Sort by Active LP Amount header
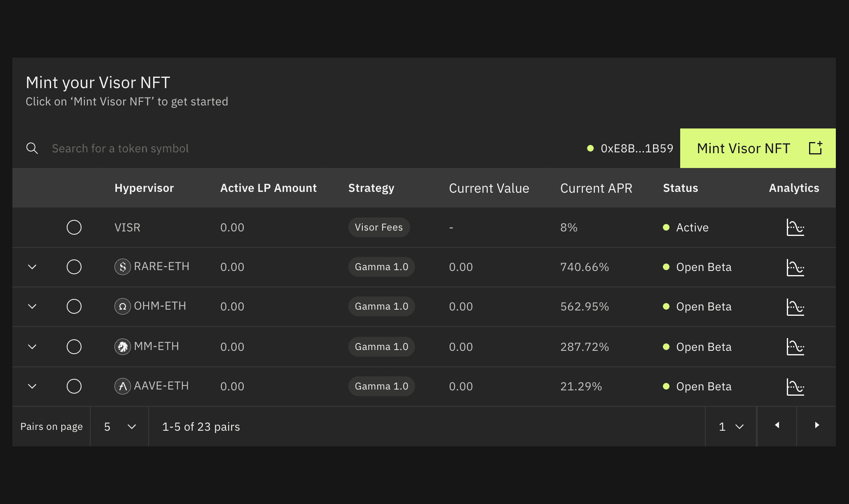This screenshot has height=504, width=849. click(268, 188)
